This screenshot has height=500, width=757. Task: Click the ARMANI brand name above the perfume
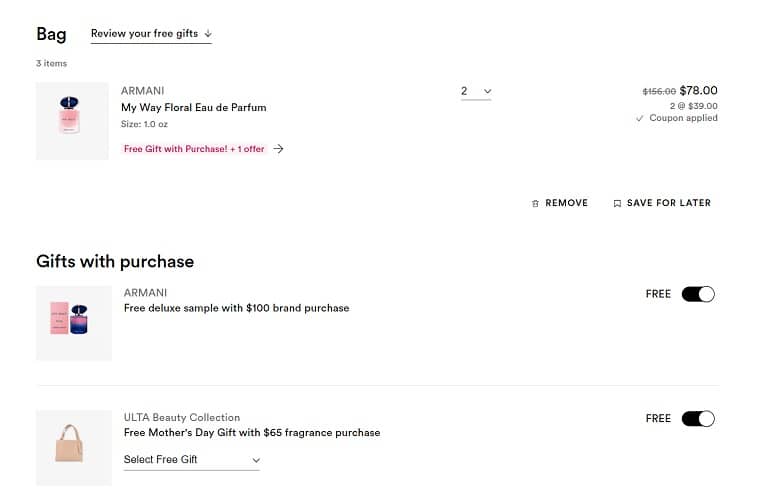(x=141, y=90)
